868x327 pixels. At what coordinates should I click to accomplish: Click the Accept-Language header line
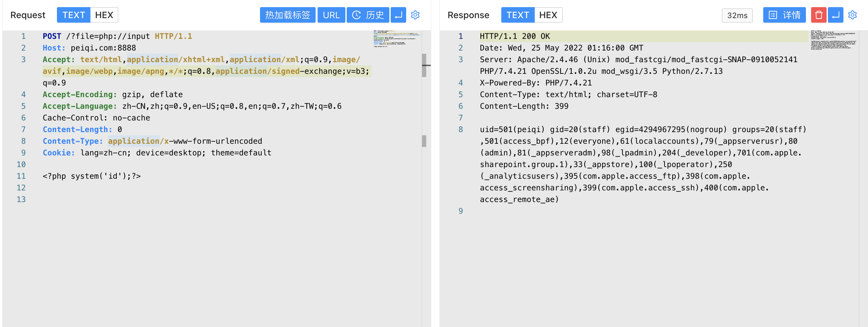pyautogui.click(x=192, y=106)
